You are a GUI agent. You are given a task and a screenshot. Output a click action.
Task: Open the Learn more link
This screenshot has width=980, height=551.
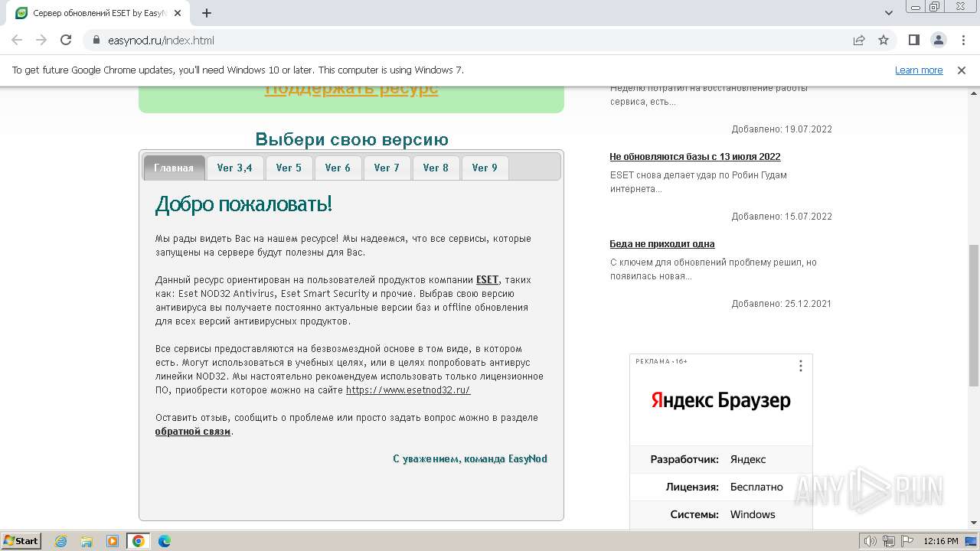click(x=919, y=70)
